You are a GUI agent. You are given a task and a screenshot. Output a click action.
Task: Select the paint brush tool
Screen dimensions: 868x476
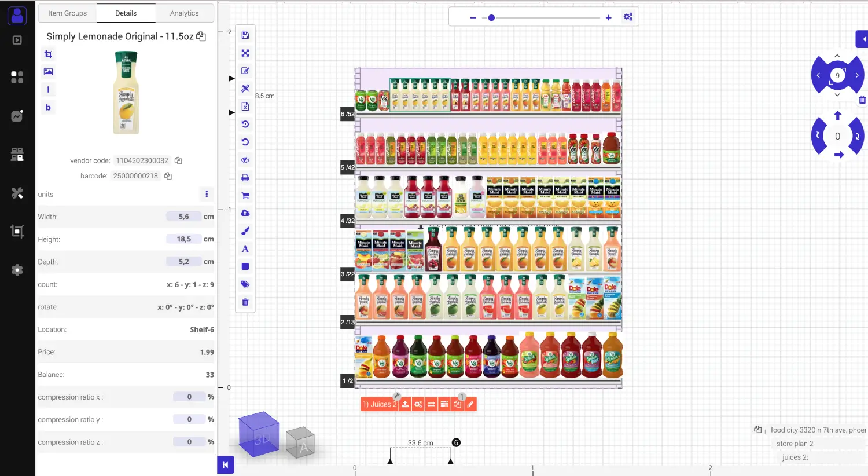pos(245,230)
